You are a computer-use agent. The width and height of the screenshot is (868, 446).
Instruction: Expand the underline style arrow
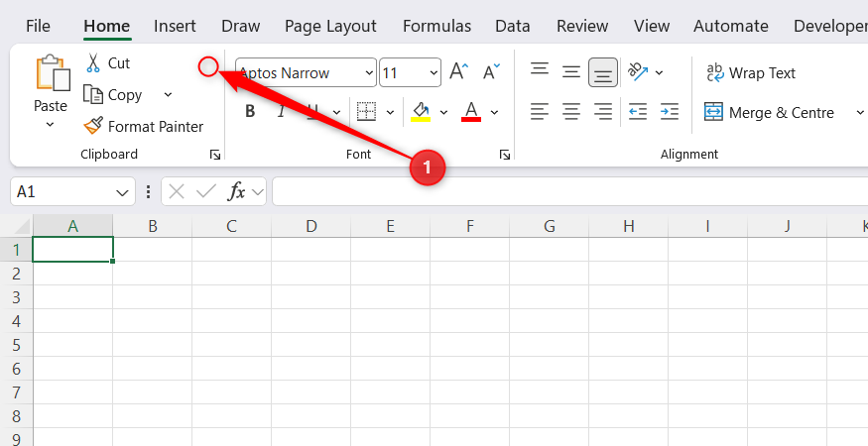coord(336,112)
